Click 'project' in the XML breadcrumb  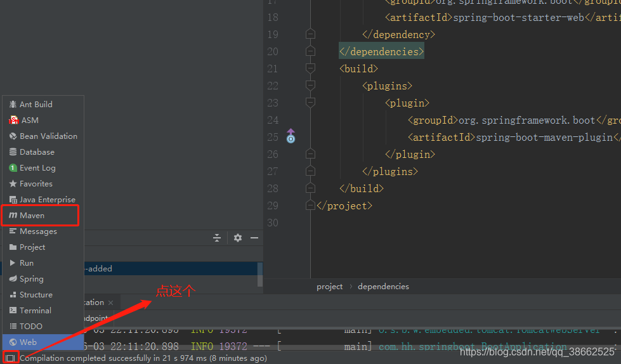click(329, 287)
